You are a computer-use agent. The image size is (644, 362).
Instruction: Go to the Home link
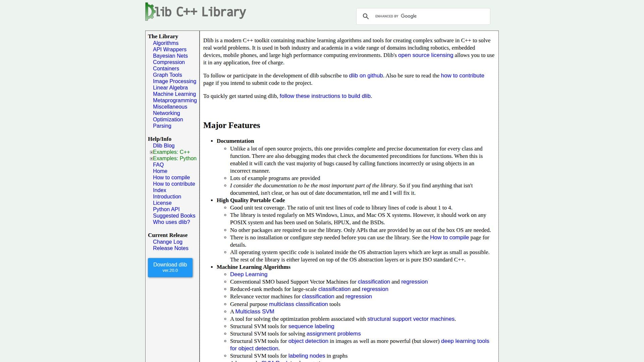click(x=160, y=171)
